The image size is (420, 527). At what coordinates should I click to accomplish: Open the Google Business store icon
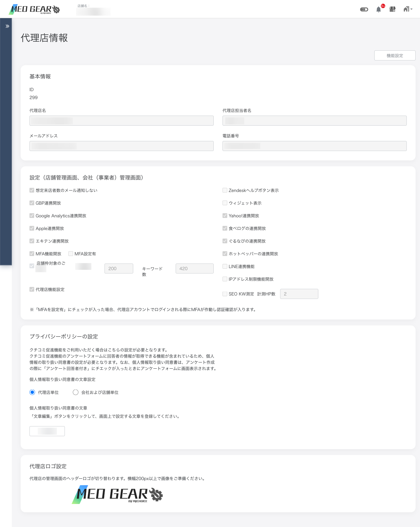392,9
